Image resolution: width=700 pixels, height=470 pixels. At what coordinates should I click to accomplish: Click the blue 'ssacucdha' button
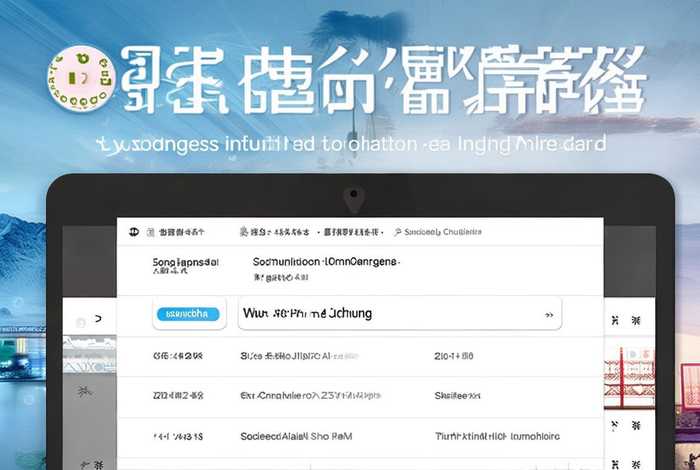[188, 314]
